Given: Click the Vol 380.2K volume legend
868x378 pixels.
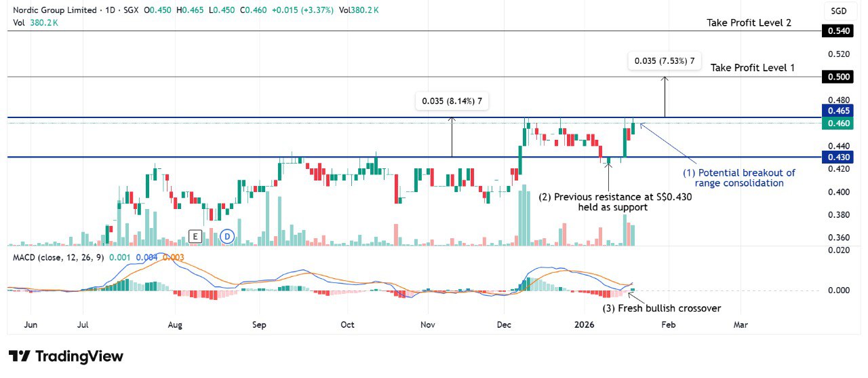Looking at the screenshot, I should (x=35, y=22).
